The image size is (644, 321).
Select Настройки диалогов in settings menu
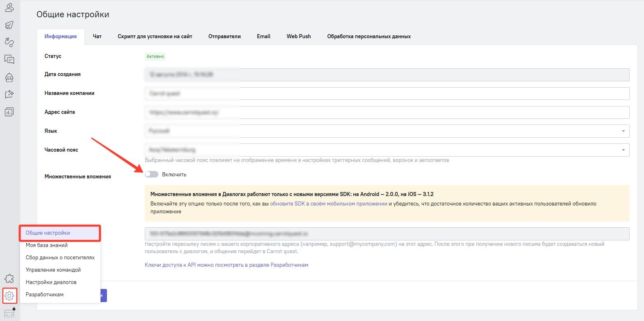[51, 282]
